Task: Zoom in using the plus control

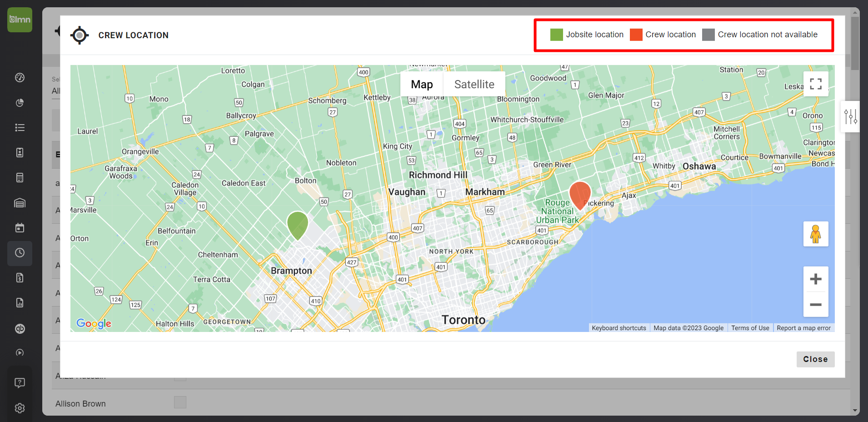Action: pos(815,279)
